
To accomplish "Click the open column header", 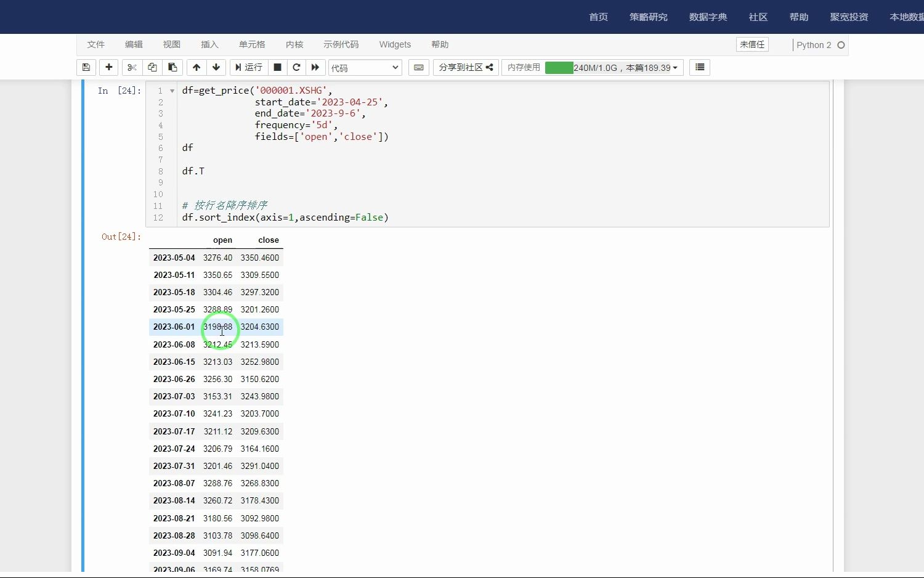I will pos(222,240).
